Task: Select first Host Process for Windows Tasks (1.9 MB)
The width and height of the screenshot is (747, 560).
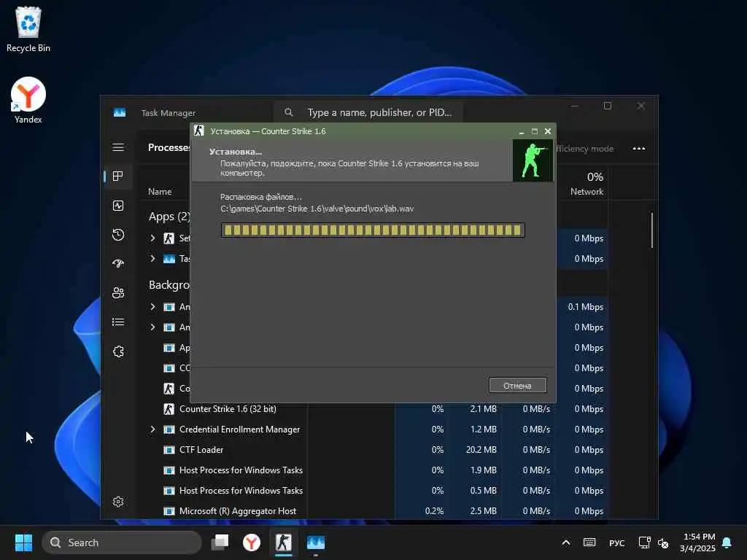Action: (241, 470)
